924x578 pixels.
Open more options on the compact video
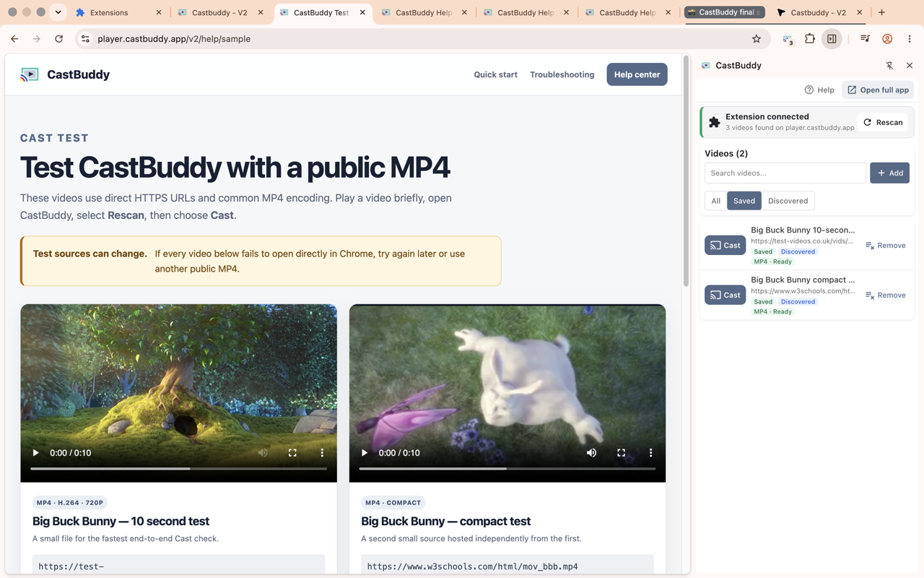coord(650,453)
